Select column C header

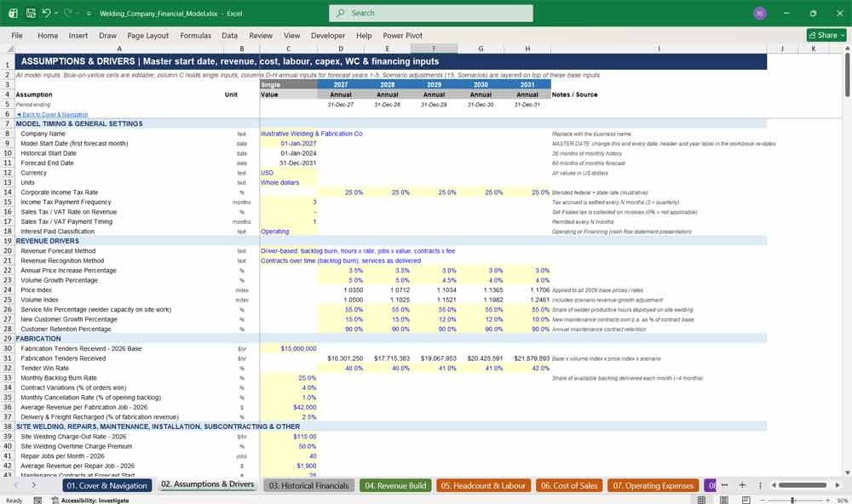click(289, 49)
